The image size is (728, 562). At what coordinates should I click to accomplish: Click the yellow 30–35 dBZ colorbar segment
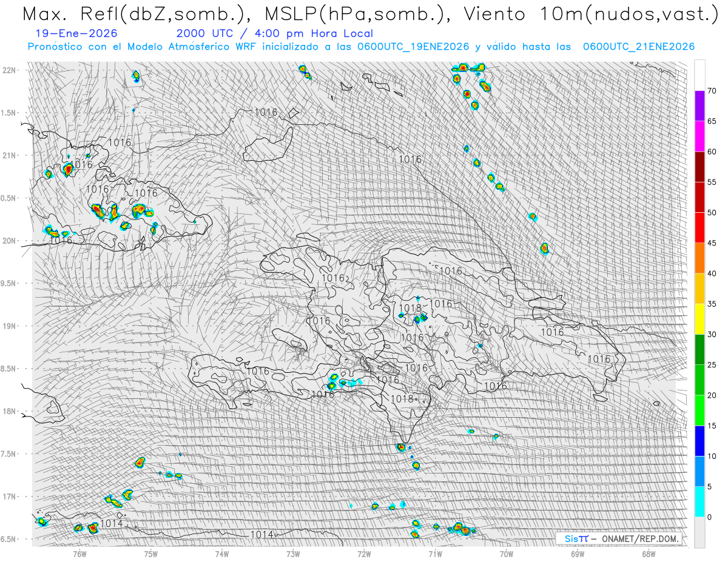pyautogui.click(x=700, y=319)
